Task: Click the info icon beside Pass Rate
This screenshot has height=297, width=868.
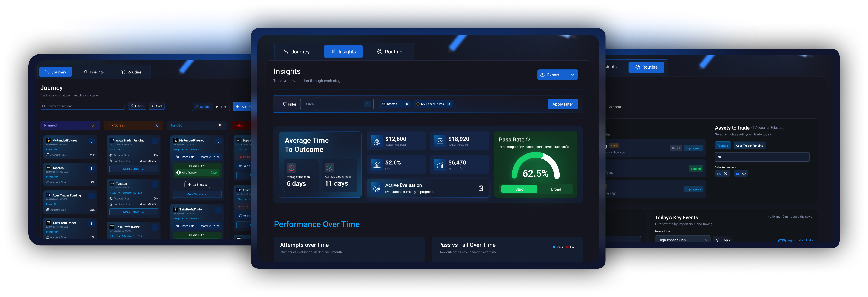Action: (528, 139)
